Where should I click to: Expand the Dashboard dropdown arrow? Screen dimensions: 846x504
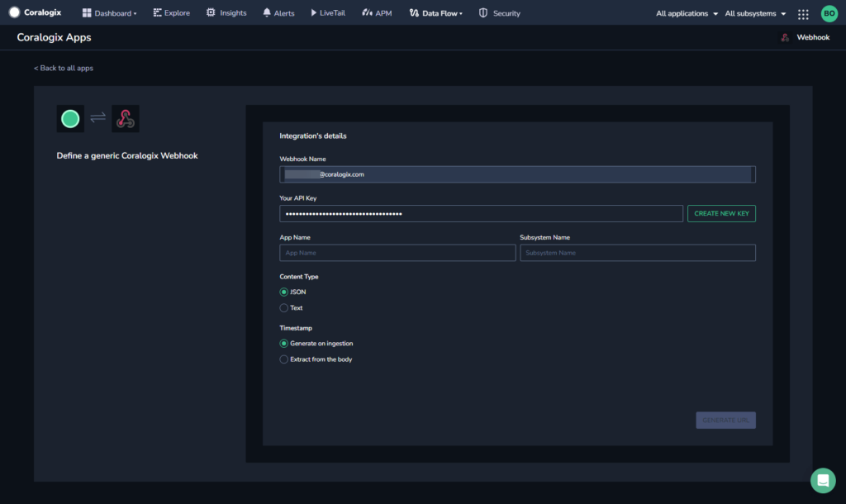coord(135,14)
